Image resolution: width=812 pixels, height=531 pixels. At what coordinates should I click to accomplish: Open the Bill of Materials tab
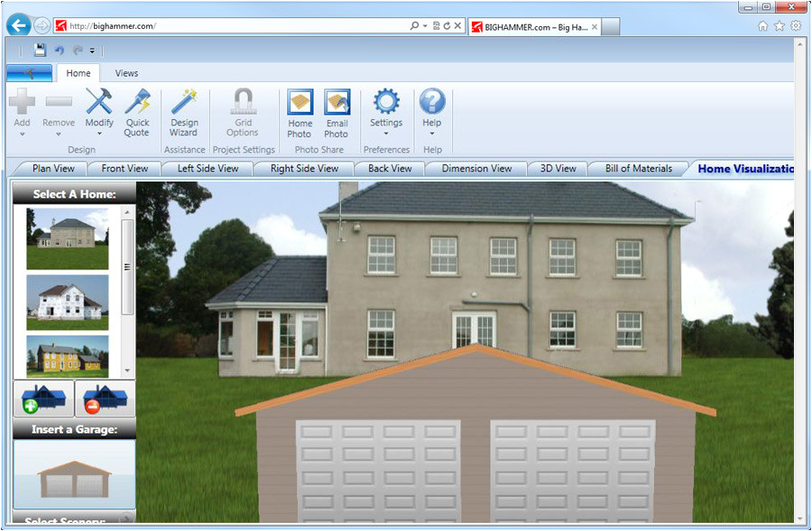click(x=638, y=168)
